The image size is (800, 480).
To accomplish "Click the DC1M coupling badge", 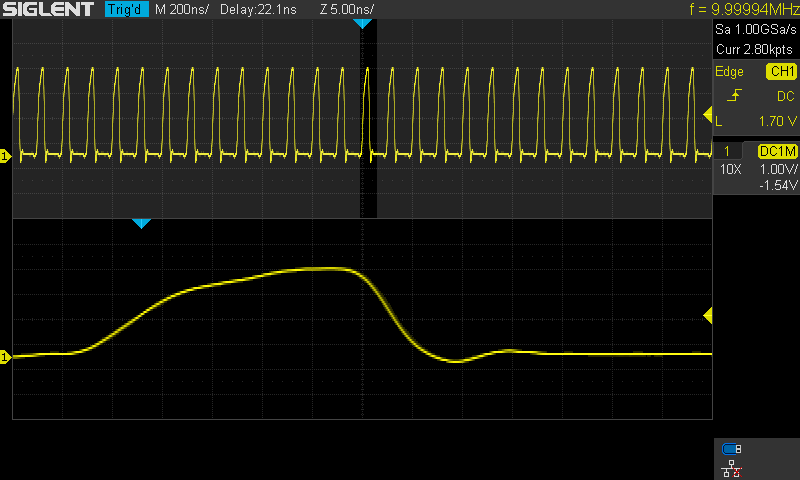I will (x=778, y=151).
